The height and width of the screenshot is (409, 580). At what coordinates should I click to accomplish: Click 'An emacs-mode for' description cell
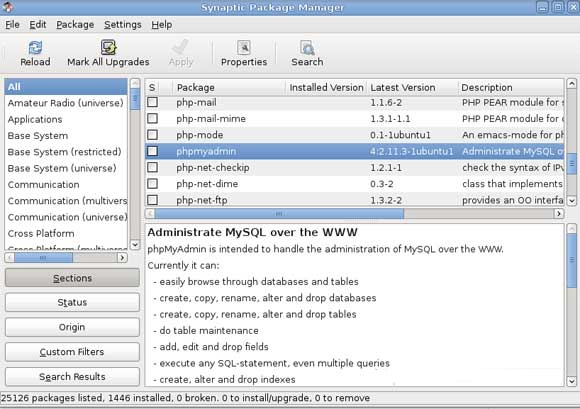tap(513, 135)
